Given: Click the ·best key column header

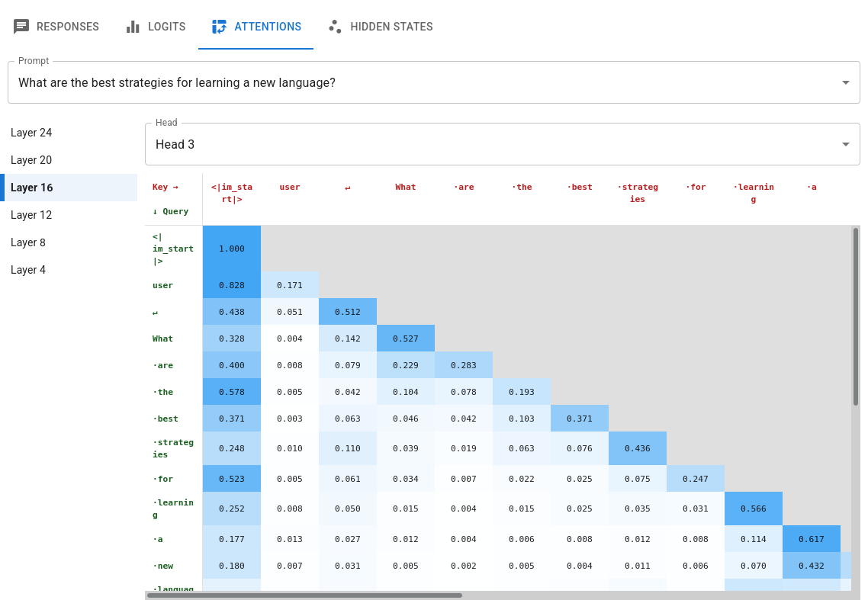Looking at the screenshot, I should tap(580, 187).
